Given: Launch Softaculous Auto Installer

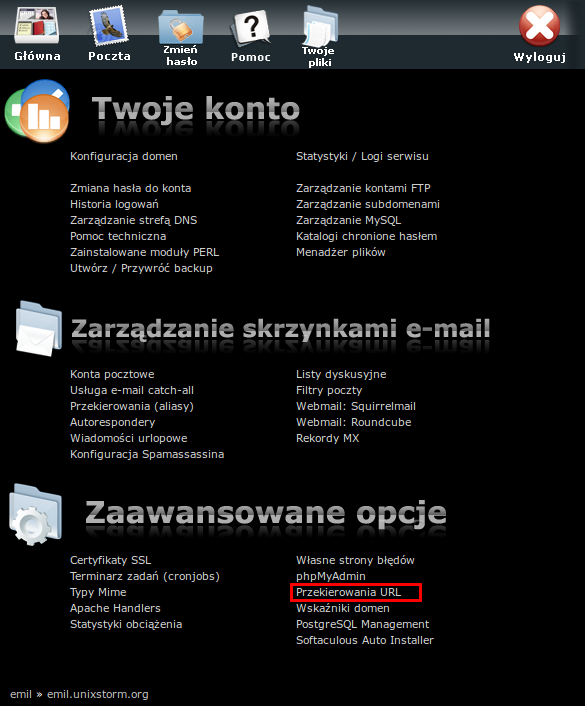Looking at the screenshot, I should click(365, 640).
